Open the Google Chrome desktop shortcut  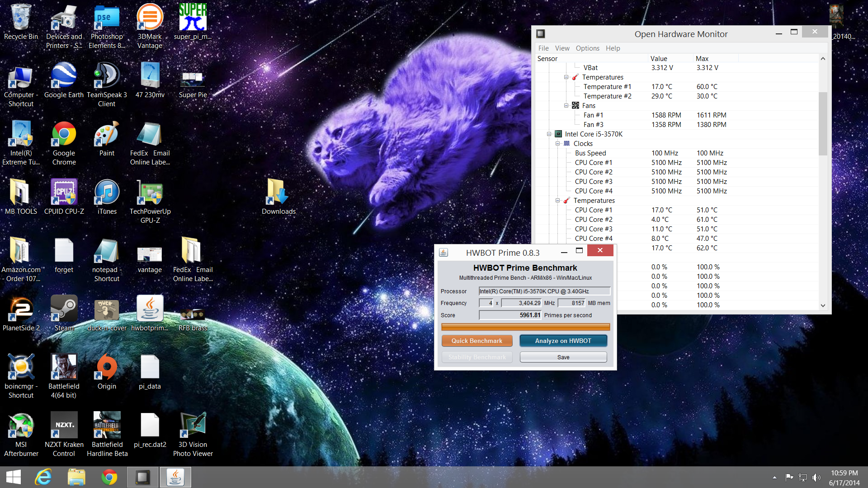click(64, 143)
